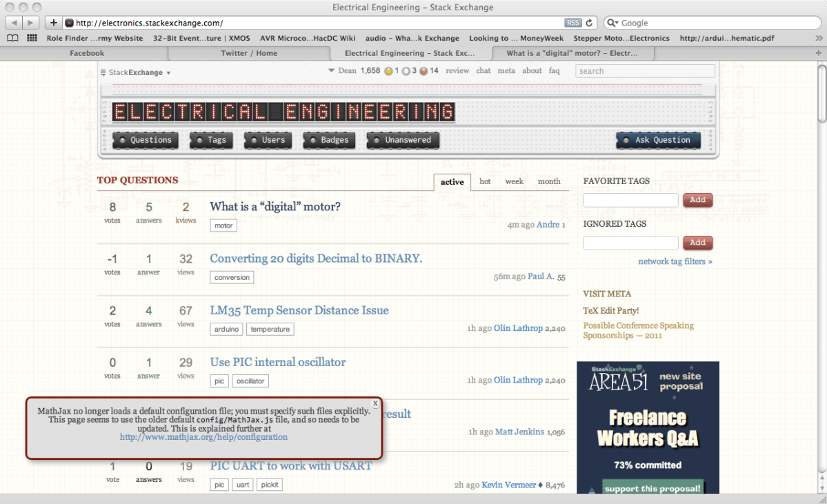Open PIC UART to work with USART

point(291,465)
